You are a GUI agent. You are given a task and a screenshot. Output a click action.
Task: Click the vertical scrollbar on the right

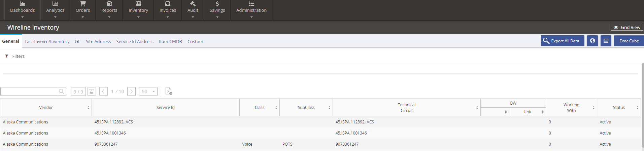[642, 106]
